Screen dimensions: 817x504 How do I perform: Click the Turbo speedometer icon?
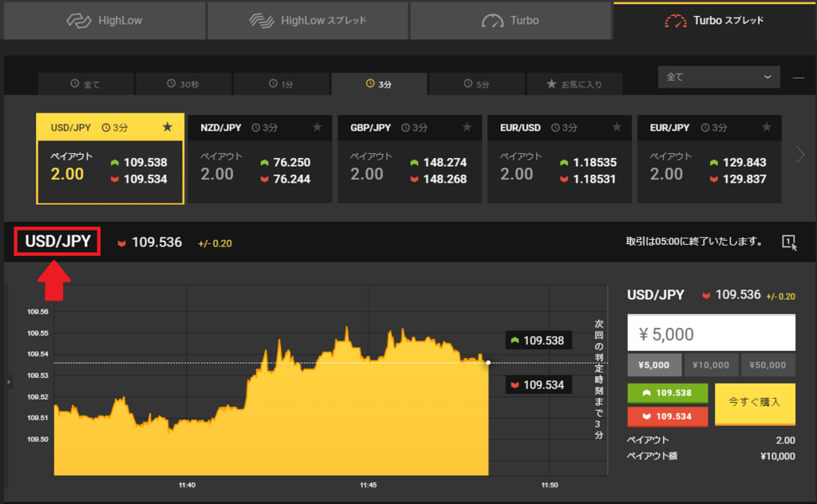[x=492, y=21]
